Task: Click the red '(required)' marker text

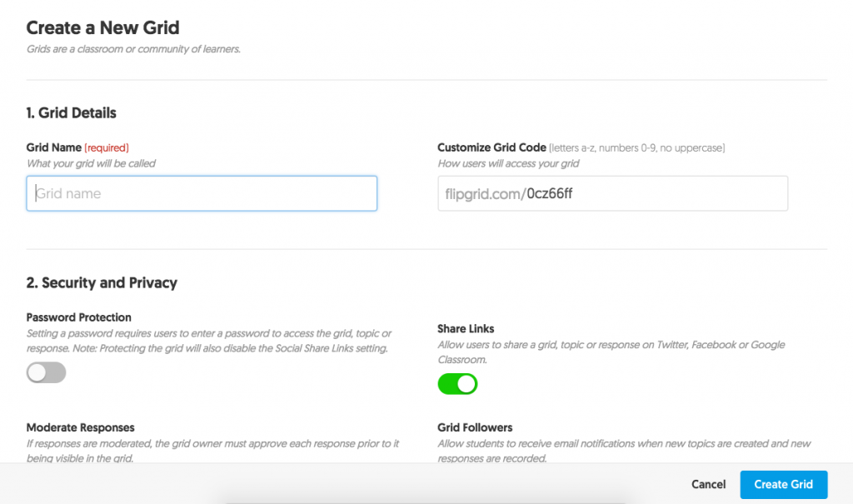Action: tap(107, 147)
